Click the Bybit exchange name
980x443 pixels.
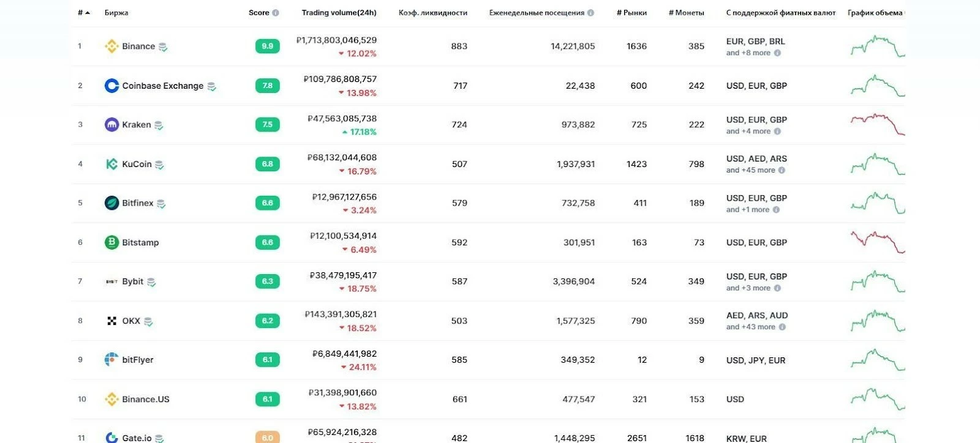coord(132,281)
